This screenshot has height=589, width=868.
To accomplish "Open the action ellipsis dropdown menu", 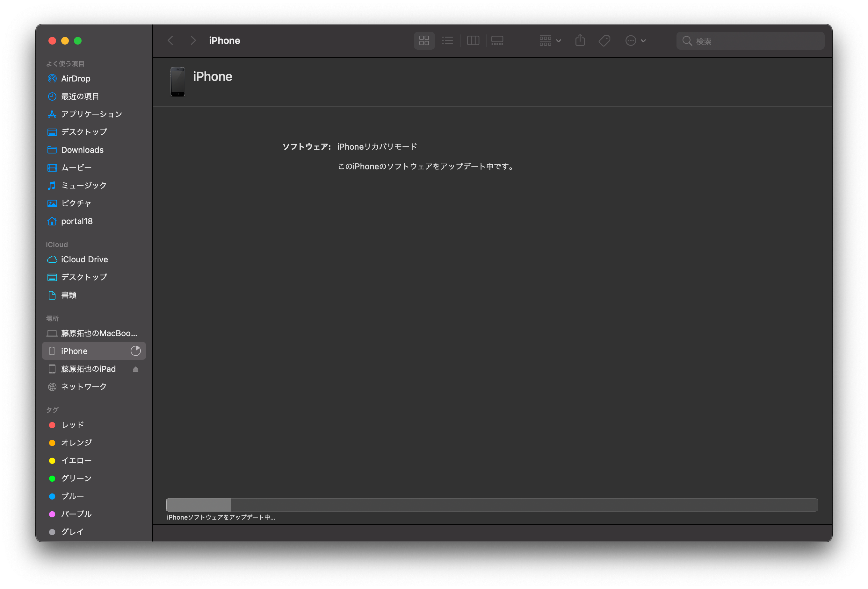I will (x=635, y=41).
